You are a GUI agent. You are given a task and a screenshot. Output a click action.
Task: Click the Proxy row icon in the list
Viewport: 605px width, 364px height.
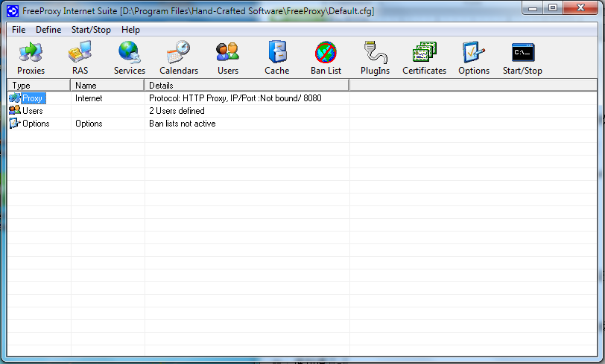(x=15, y=98)
